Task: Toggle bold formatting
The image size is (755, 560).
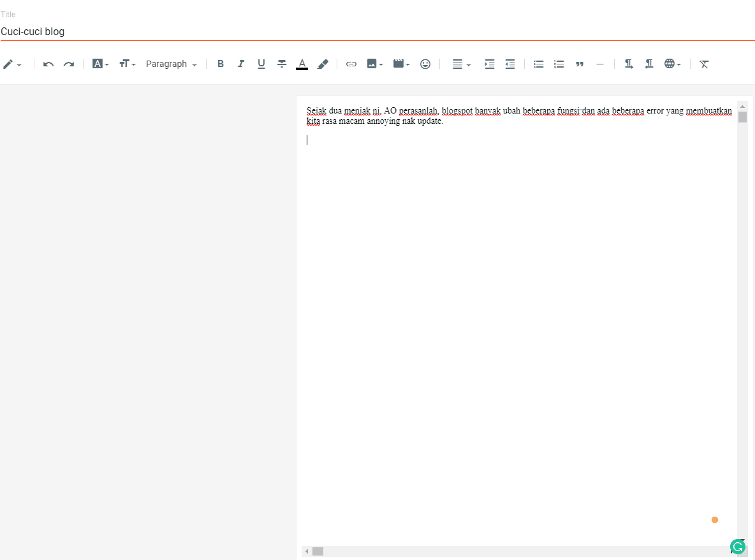Action: coord(221,64)
